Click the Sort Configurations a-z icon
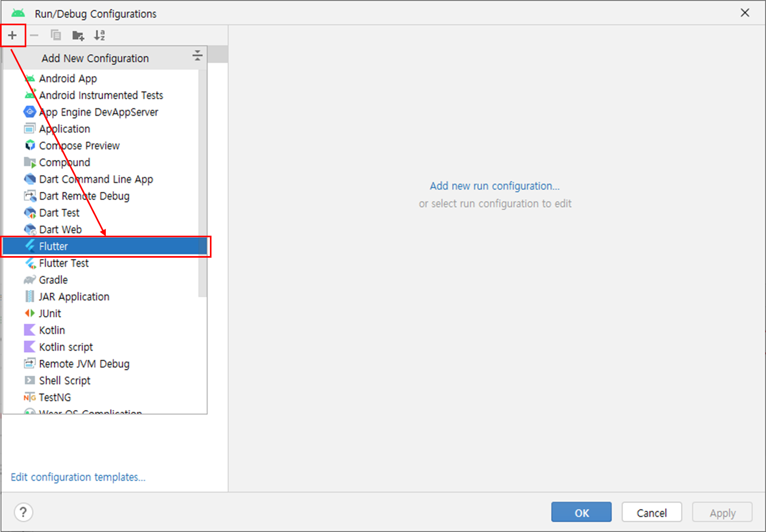The width and height of the screenshot is (766, 532). point(99,35)
